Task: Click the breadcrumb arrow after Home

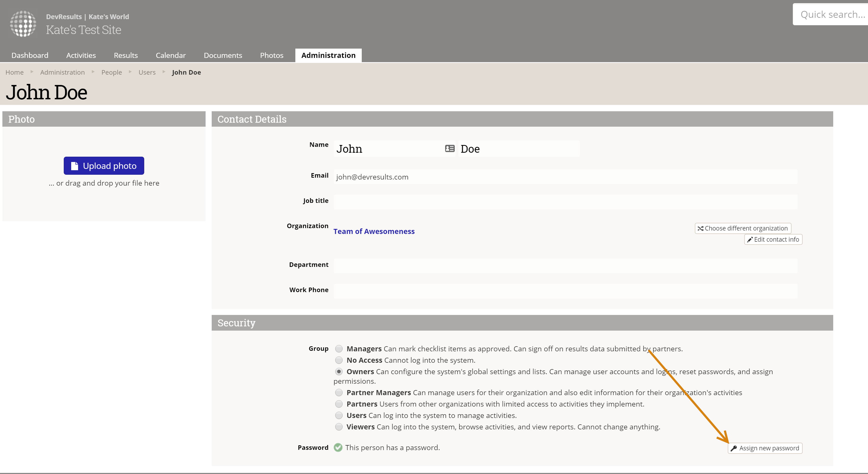Action: coord(32,72)
